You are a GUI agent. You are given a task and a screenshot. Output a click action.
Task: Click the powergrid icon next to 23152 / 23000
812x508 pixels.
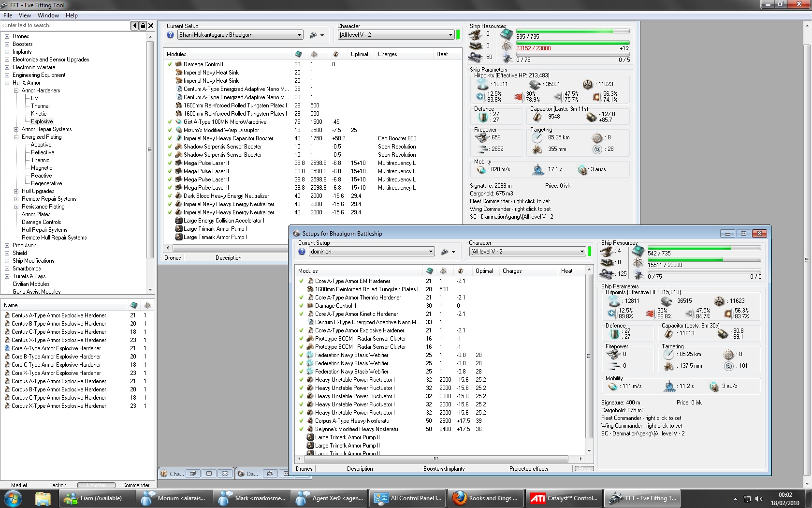pos(507,46)
